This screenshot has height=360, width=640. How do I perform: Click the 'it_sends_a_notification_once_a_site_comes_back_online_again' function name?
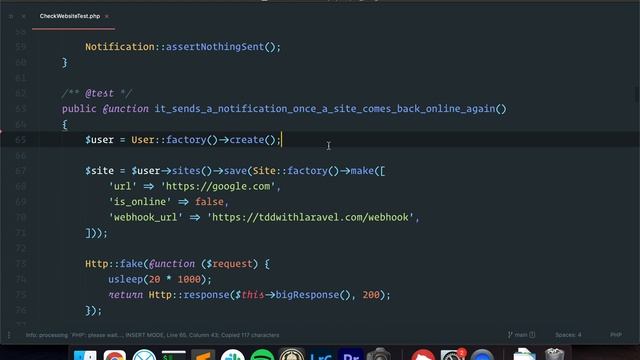324,109
